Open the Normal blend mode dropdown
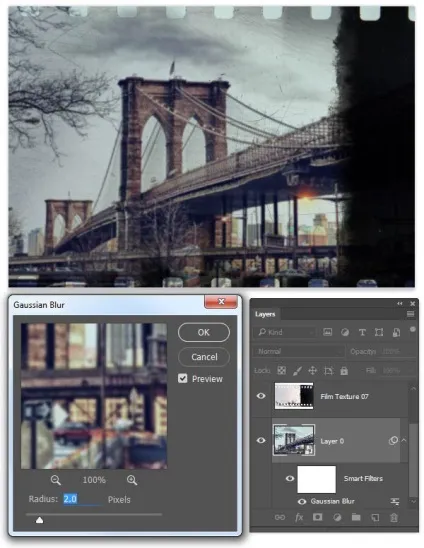The height and width of the screenshot is (548, 424). pos(299,351)
